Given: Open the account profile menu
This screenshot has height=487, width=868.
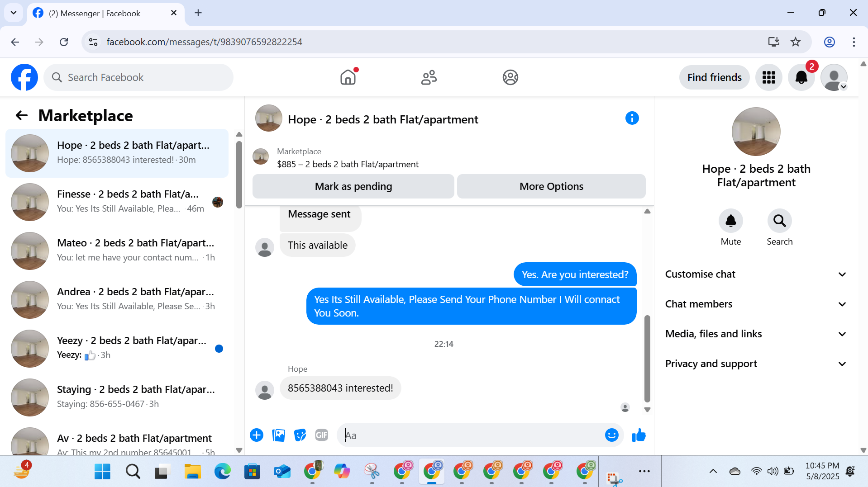Looking at the screenshot, I should [x=834, y=77].
